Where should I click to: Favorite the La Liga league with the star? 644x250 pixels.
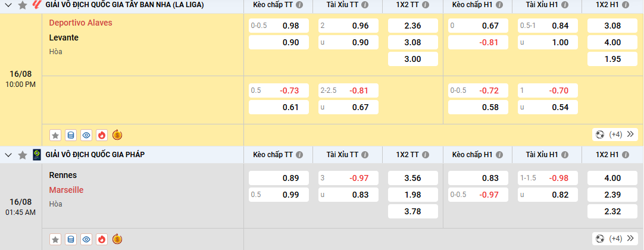click(x=23, y=5)
